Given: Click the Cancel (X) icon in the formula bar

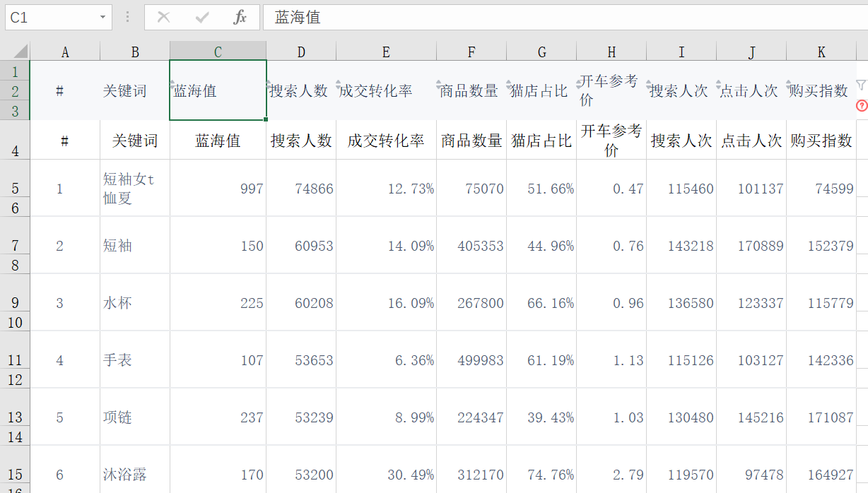Looking at the screenshot, I should point(163,17).
